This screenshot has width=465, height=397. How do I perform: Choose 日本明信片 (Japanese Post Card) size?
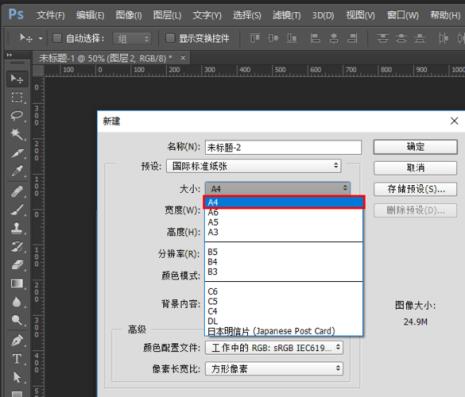tap(284, 331)
